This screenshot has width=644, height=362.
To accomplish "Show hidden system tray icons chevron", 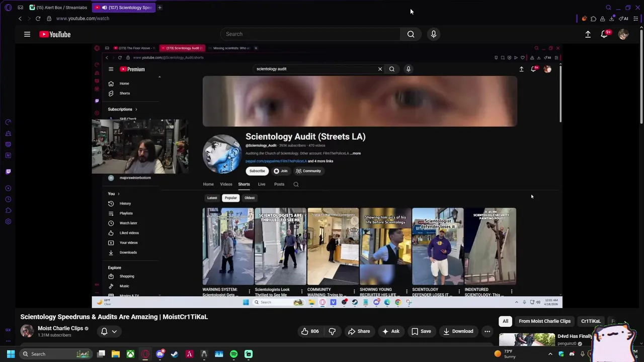I will 550,354.
